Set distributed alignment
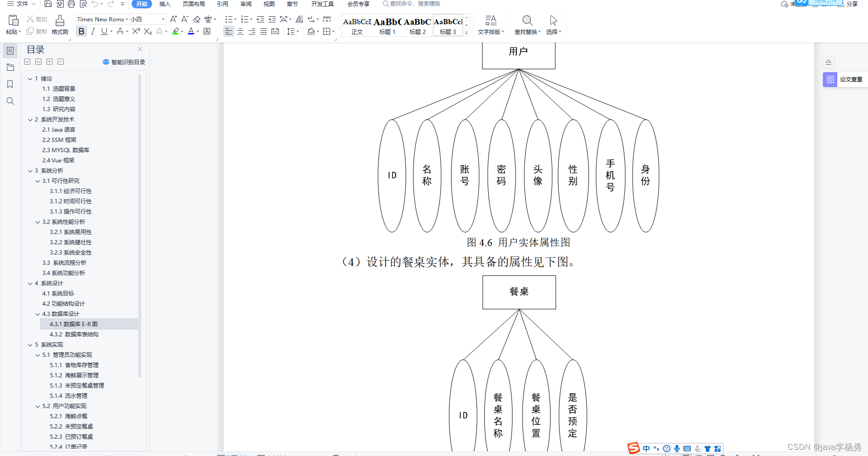The image size is (868, 456). [275, 31]
